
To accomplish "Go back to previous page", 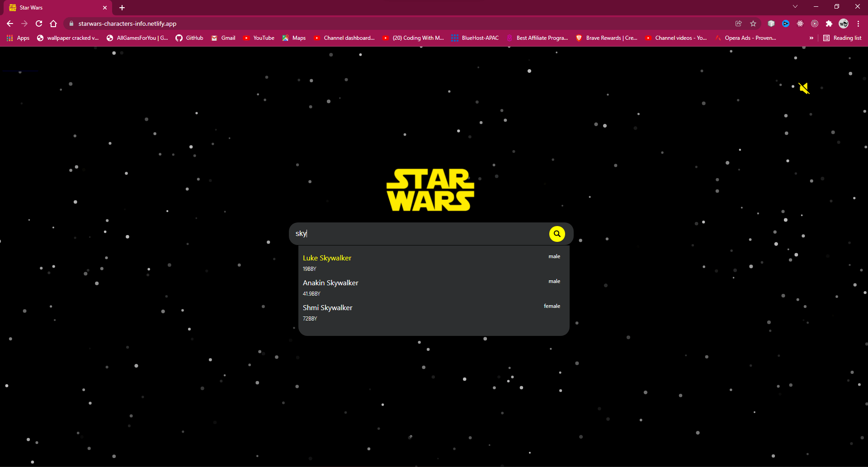I will (x=10, y=24).
